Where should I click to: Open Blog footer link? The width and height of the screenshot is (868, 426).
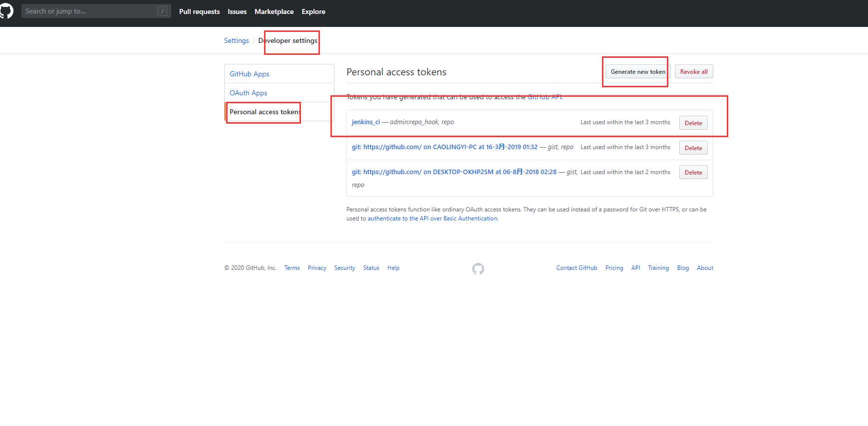[x=683, y=268]
